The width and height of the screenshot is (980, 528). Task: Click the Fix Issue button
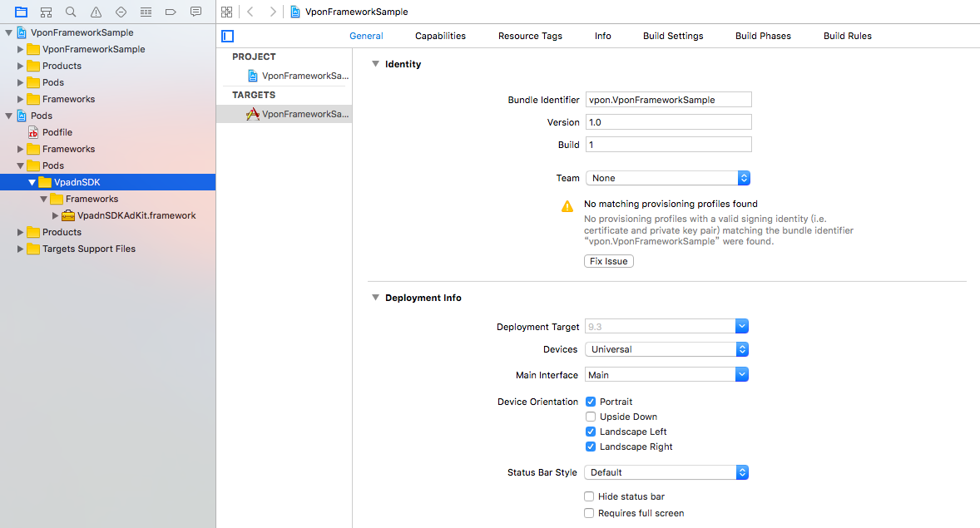609,261
